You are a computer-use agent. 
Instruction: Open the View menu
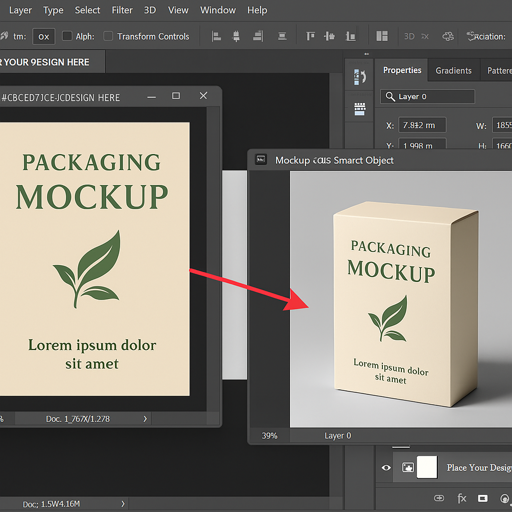click(x=178, y=10)
